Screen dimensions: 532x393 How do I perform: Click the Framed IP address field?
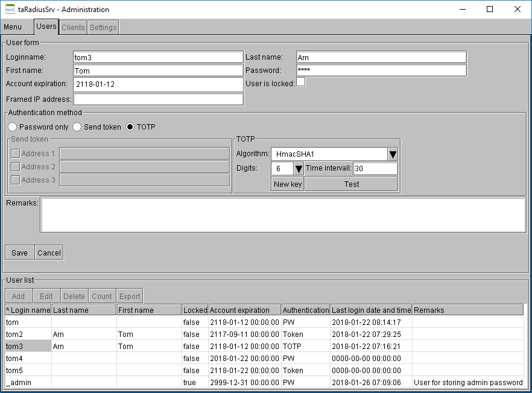click(158, 99)
